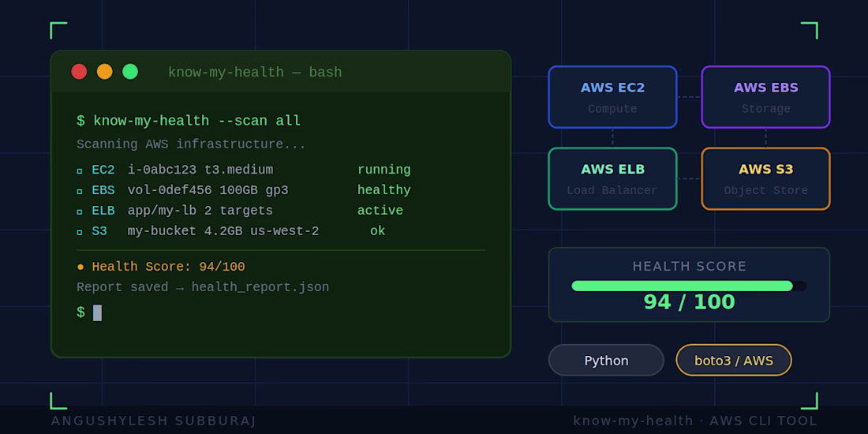Click the orange Health Score bullet dot
The height and width of the screenshot is (434, 868).
point(80,267)
